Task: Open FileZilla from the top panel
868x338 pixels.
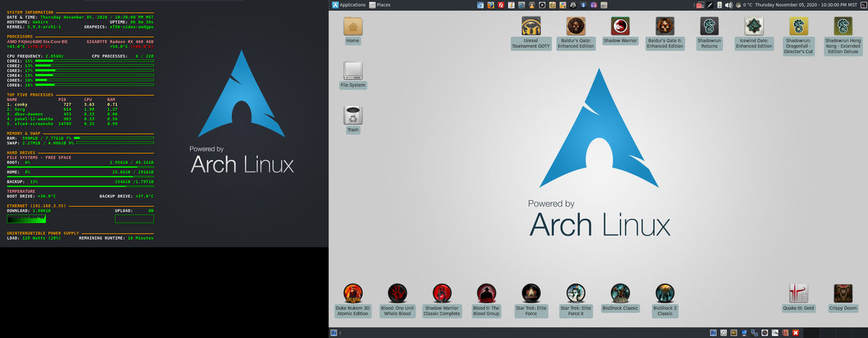Action: pyautogui.click(x=501, y=5)
